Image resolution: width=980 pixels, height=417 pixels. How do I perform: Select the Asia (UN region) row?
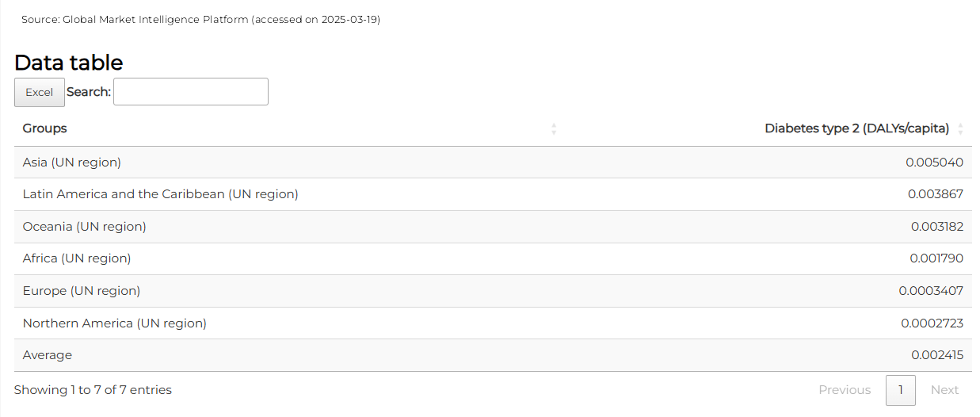click(x=493, y=163)
